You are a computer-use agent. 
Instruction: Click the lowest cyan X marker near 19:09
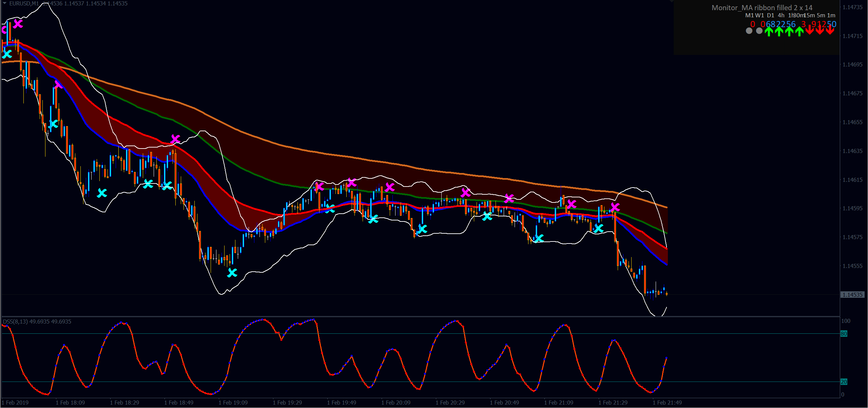232,272
